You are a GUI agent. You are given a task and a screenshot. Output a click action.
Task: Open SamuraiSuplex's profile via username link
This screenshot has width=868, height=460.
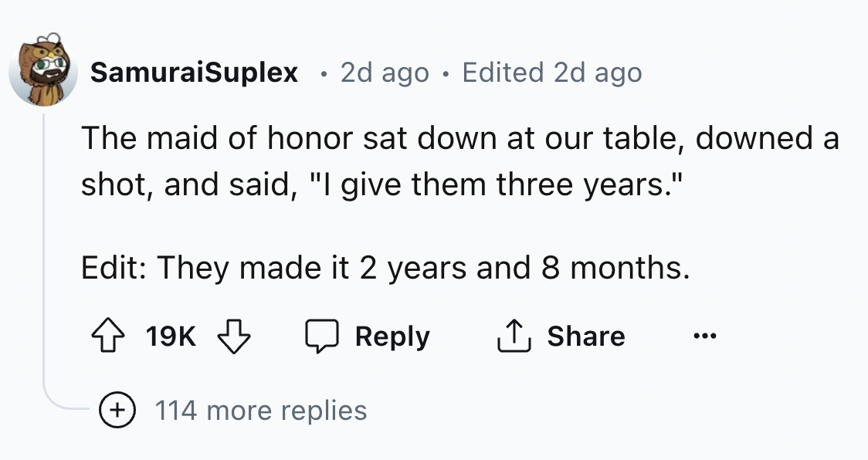(192, 72)
